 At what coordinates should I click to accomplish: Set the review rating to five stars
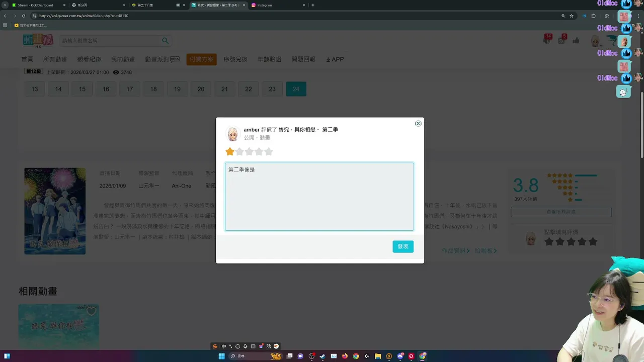click(x=269, y=151)
